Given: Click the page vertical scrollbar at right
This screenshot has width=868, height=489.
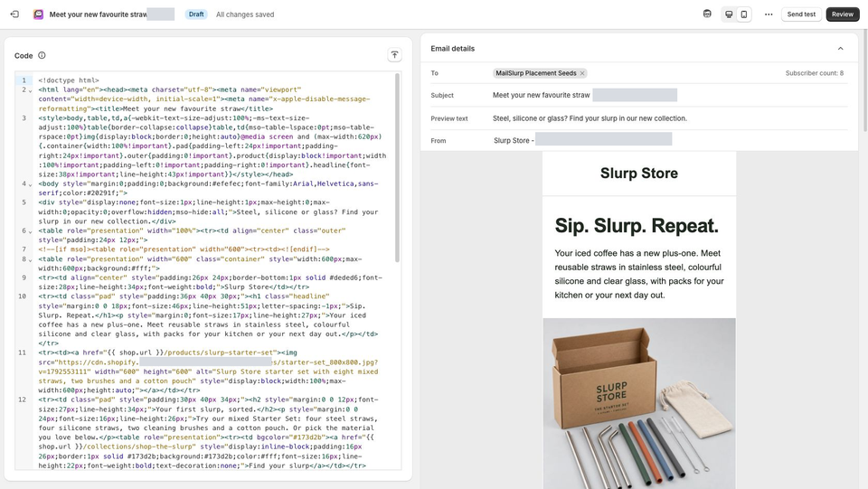Looking at the screenshot, I should tap(864, 80).
